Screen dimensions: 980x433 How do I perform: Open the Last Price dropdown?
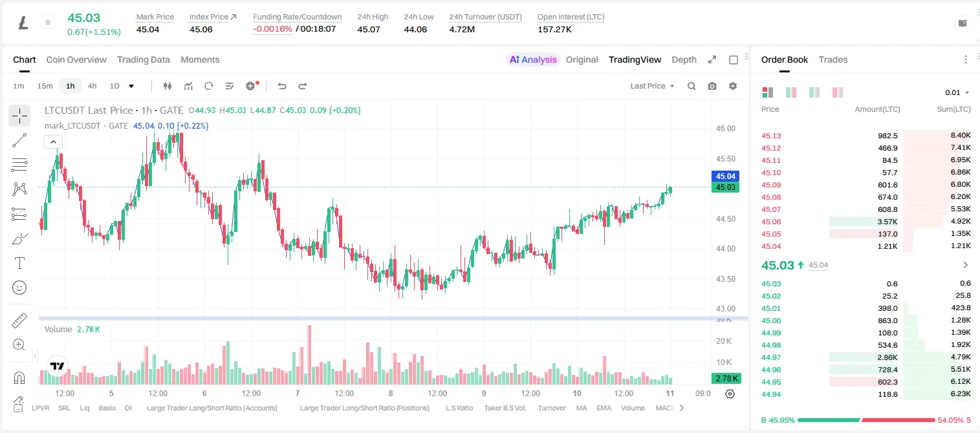click(652, 86)
